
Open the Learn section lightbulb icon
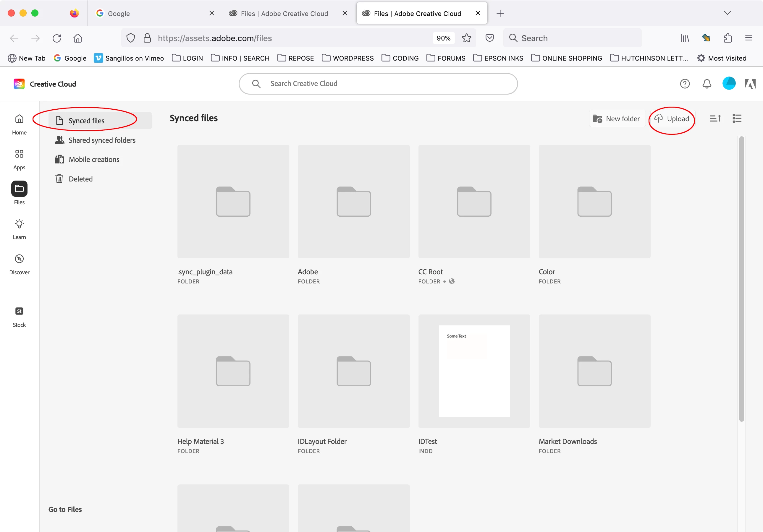click(x=19, y=224)
